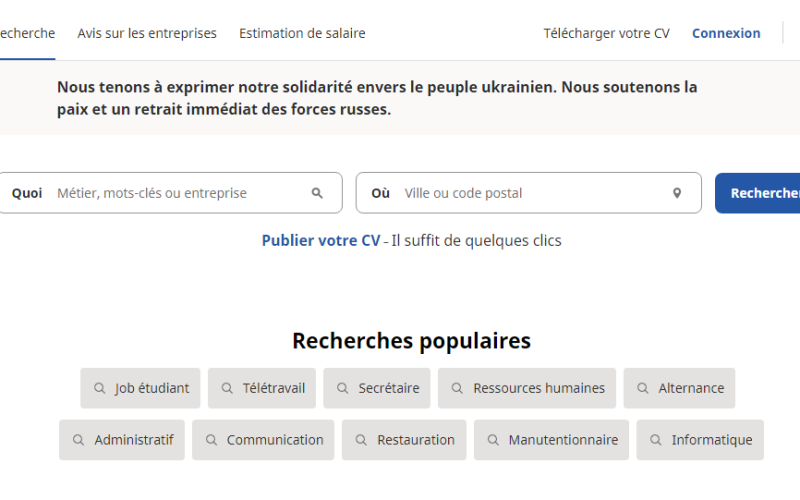Open the Télécharger votre CV link
Screen dimensions: 800x500
click(606, 33)
